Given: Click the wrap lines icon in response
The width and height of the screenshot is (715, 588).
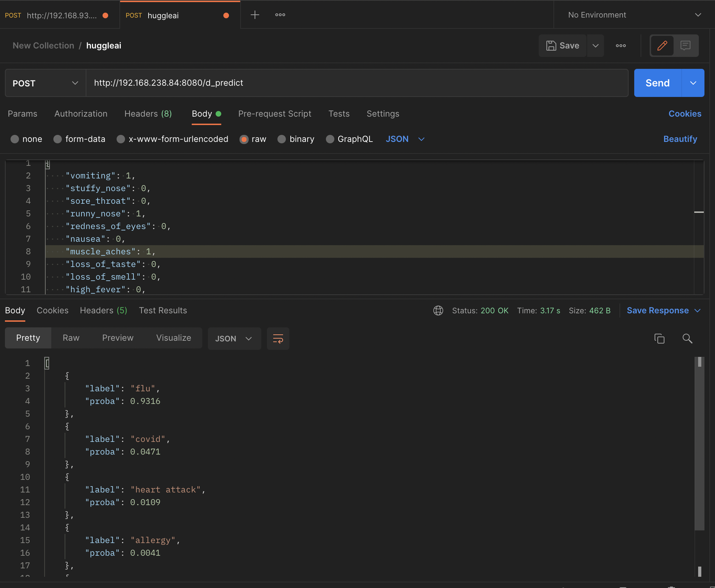Looking at the screenshot, I should point(278,339).
